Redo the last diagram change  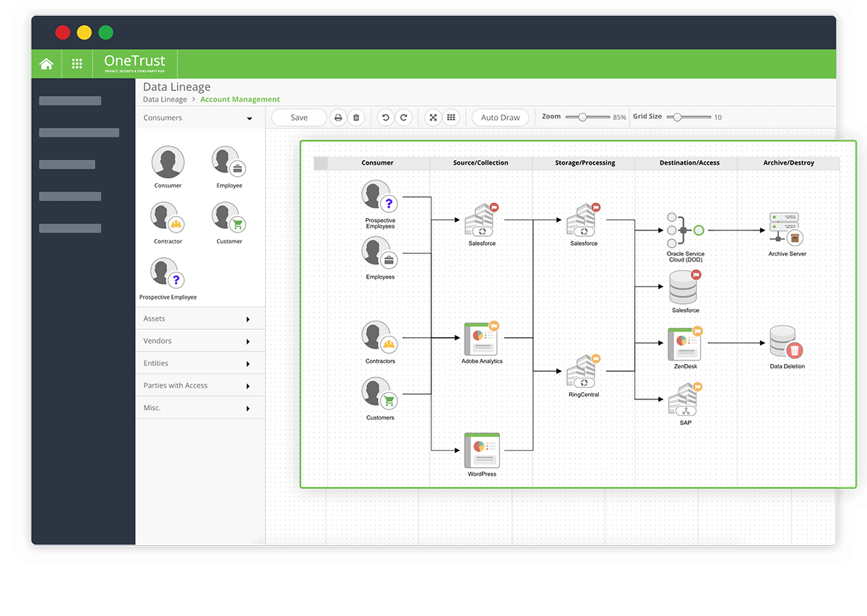pos(404,118)
